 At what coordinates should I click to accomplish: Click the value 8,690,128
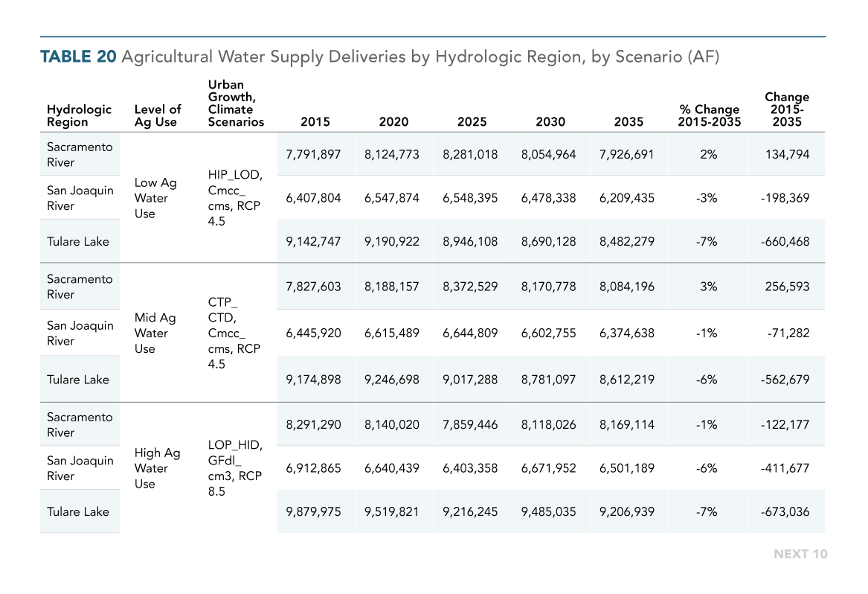click(549, 242)
